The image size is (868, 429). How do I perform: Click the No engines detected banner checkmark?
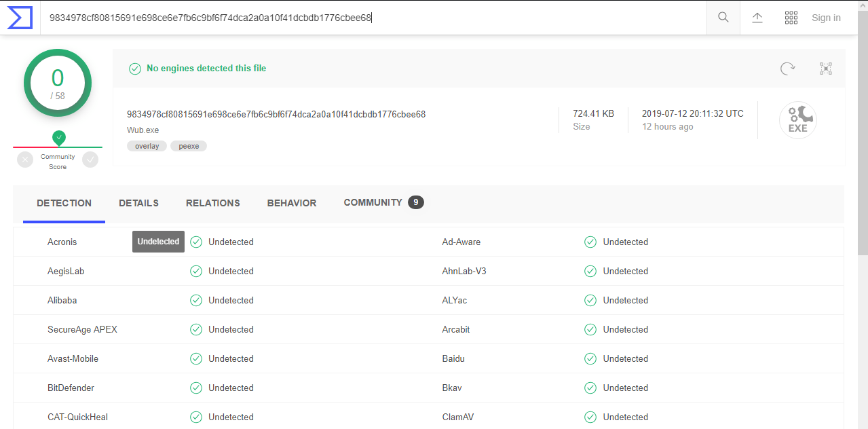pyautogui.click(x=135, y=69)
